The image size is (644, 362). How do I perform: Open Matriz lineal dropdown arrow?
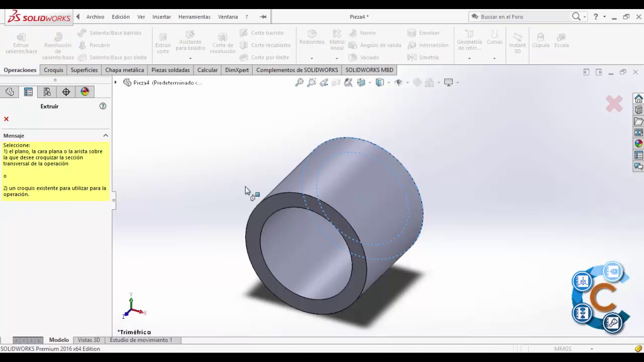tap(337, 58)
